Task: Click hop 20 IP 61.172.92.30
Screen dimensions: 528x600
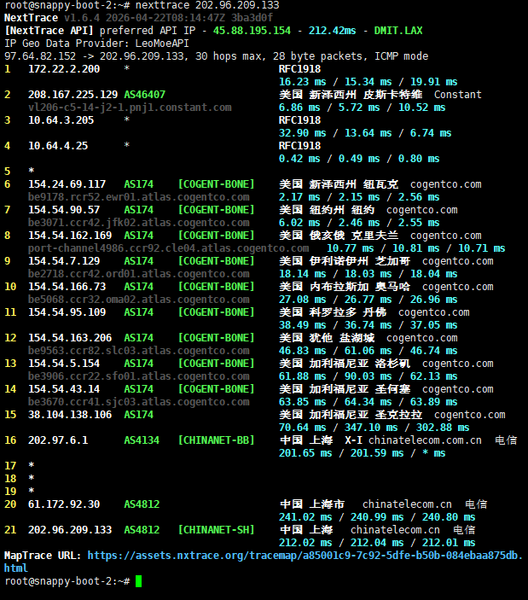Action: pyautogui.click(x=64, y=504)
